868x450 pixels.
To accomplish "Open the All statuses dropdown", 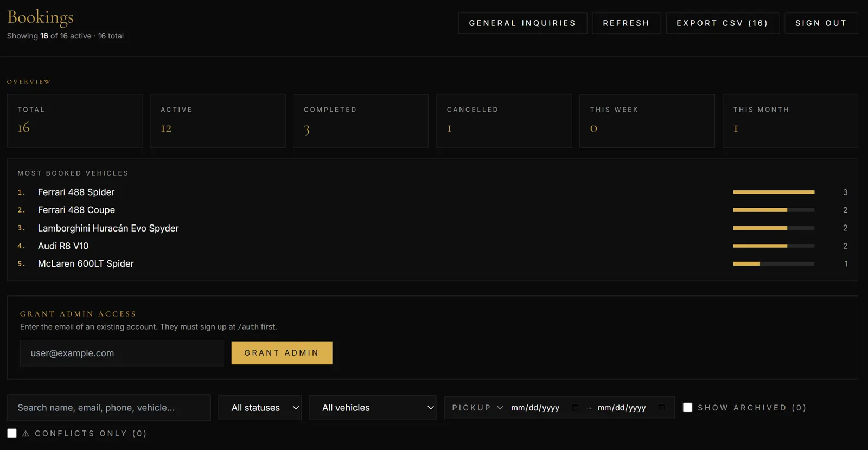I will (x=260, y=408).
